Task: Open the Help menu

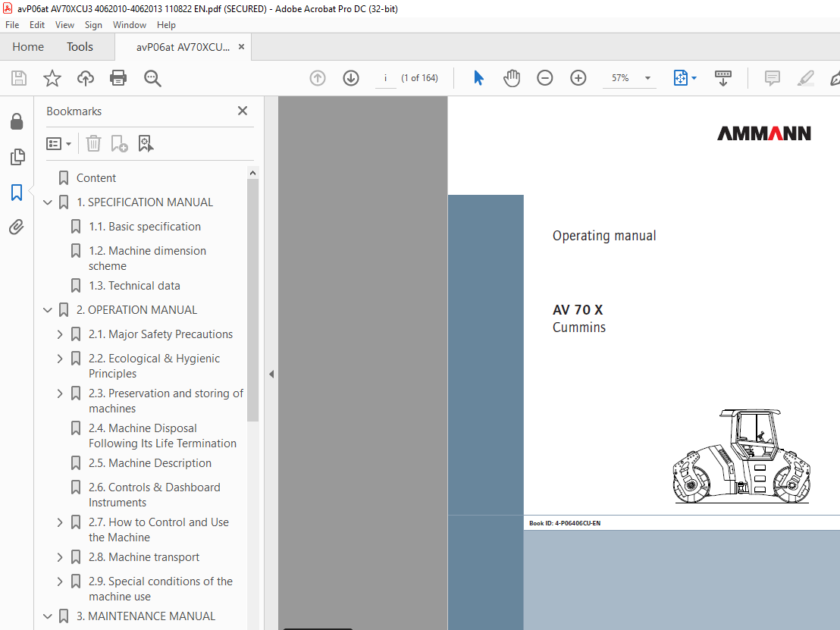Action: coord(166,25)
